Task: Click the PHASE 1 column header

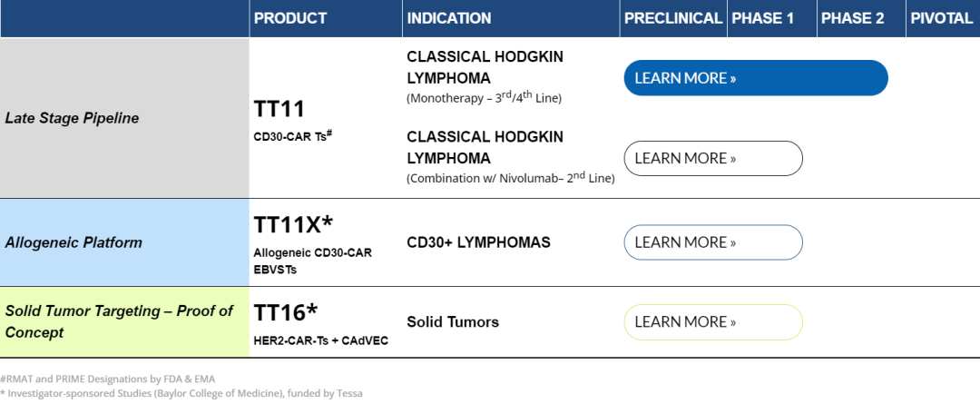Action: coord(763,18)
